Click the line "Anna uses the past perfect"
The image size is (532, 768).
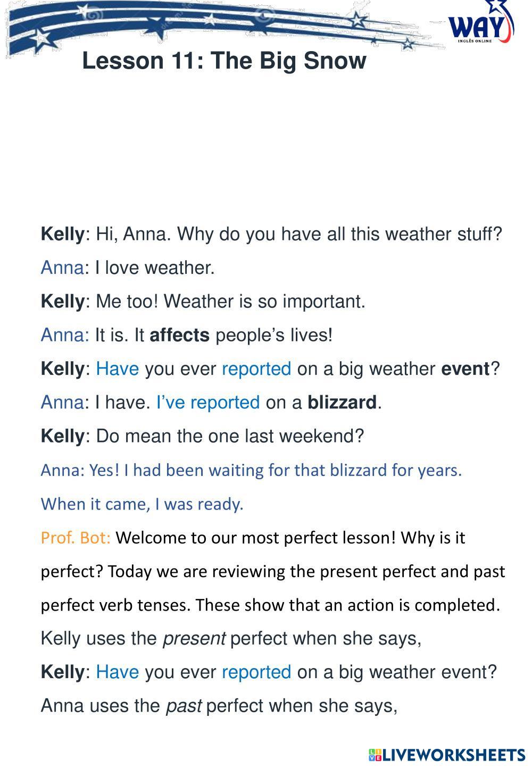pos(219,706)
